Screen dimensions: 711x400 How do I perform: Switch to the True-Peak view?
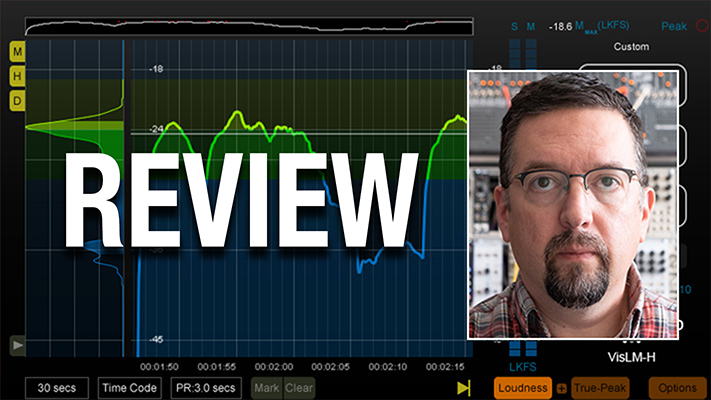point(600,388)
